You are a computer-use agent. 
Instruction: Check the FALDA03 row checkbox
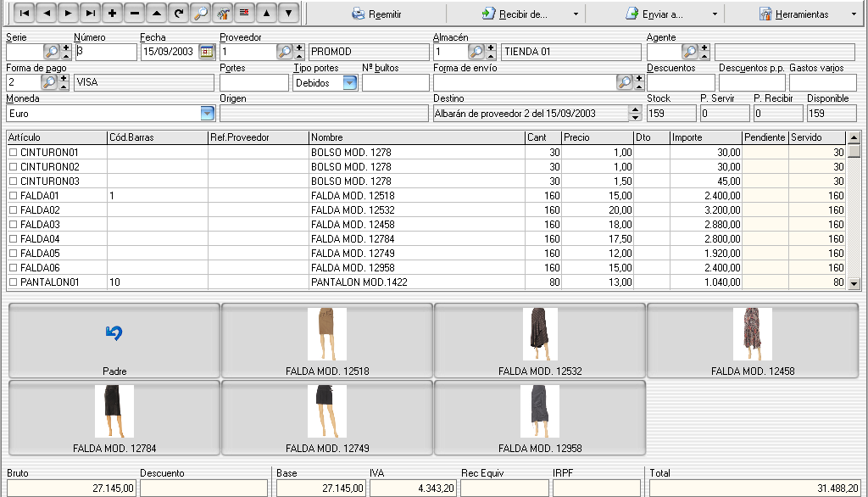click(x=13, y=225)
